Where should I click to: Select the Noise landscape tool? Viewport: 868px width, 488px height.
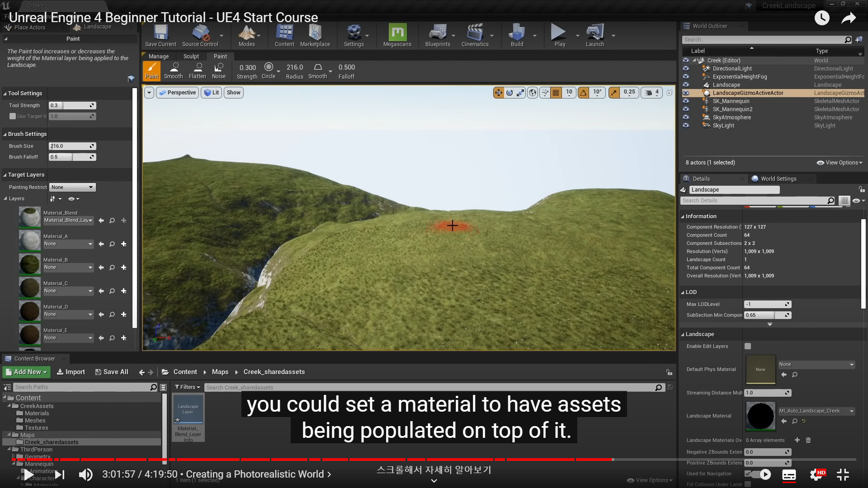pyautogui.click(x=219, y=70)
